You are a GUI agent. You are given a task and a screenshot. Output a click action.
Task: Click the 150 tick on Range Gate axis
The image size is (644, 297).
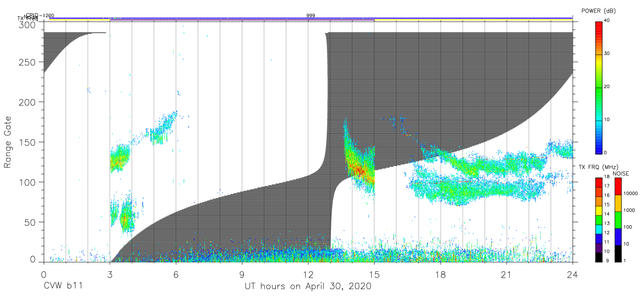click(x=27, y=142)
